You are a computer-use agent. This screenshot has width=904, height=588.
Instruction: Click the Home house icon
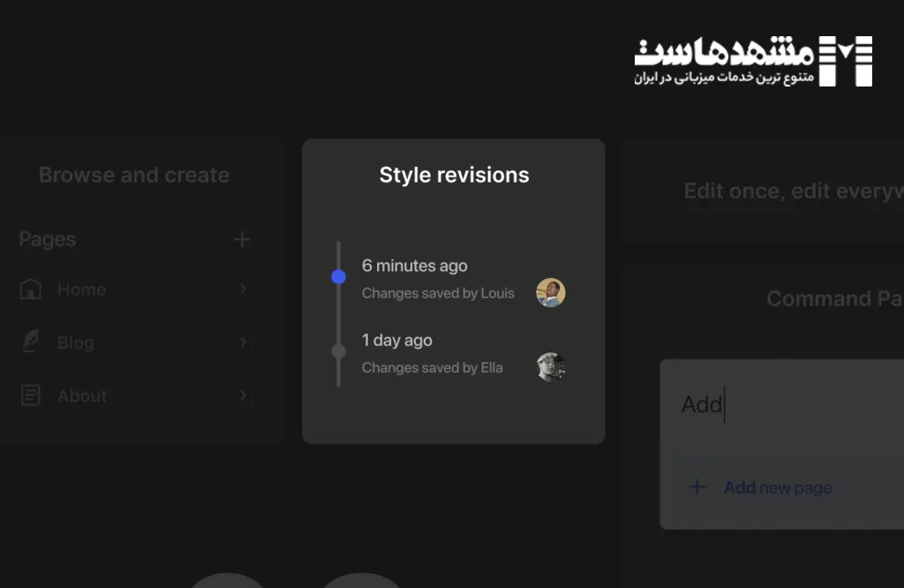[31, 290]
